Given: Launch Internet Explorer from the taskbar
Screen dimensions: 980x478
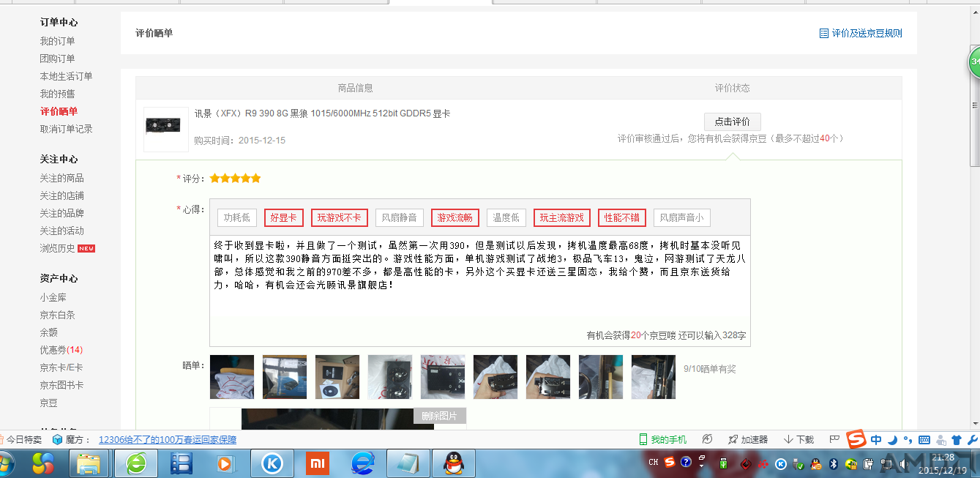Looking at the screenshot, I should (362, 463).
